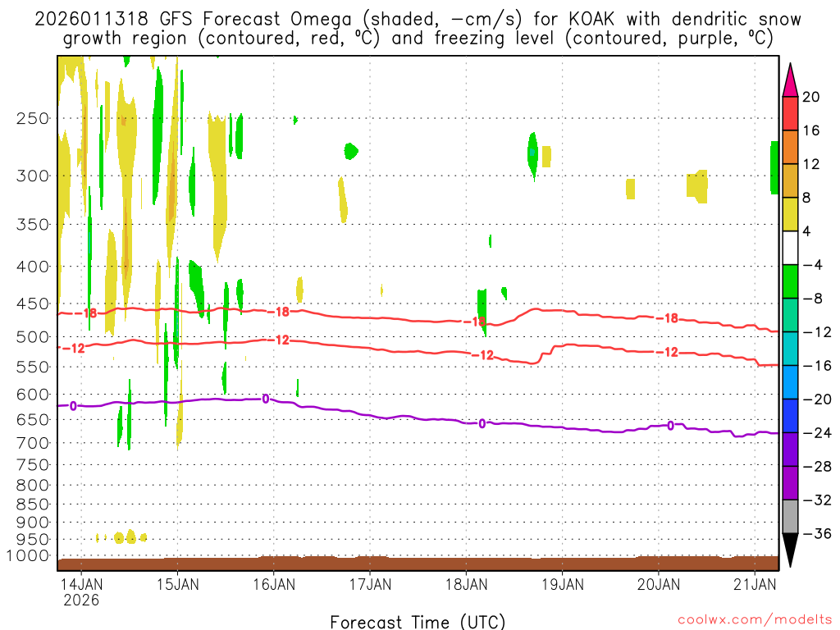Image resolution: width=840 pixels, height=630 pixels.
Task: Click the red 16 to 20 colorbar segment
Action: (790, 113)
